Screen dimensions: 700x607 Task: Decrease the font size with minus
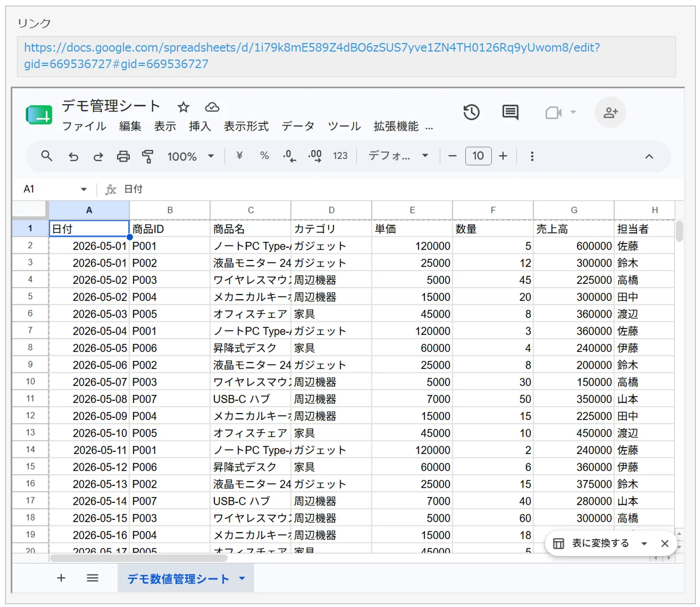click(x=452, y=156)
